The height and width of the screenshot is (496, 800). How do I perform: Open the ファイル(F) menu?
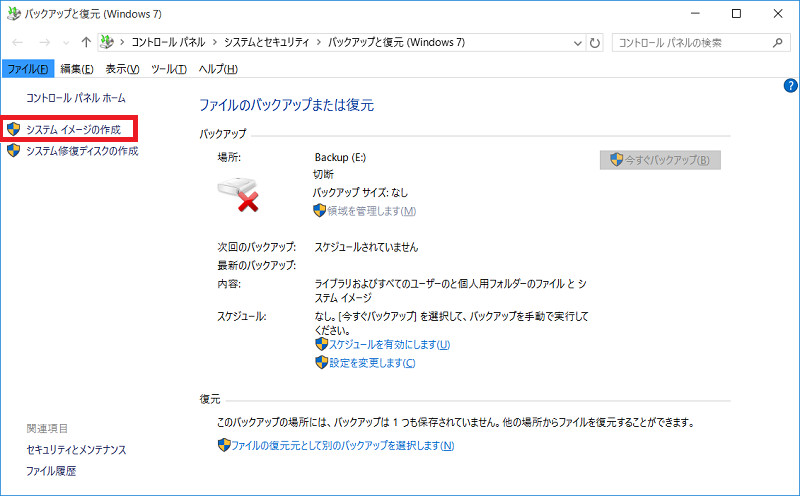point(28,69)
